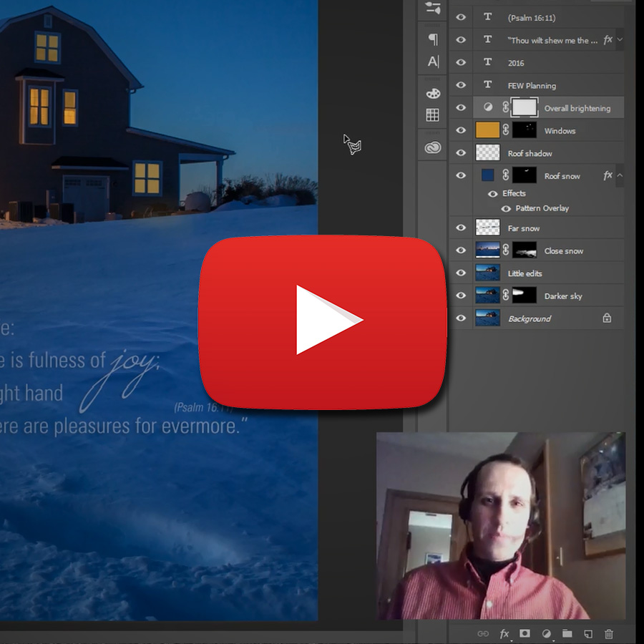This screenshot has width=644, height=644.
Task: Click the "Pattern Overlay" effect label
Action: tap(542, 208)
